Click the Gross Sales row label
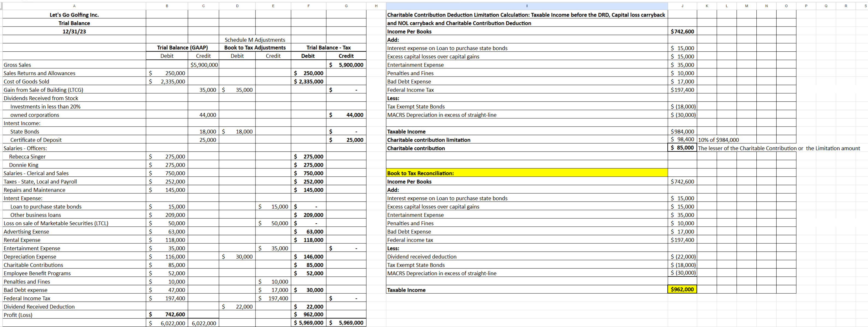Screen dimensions: 868x327 tap(17, 65)
